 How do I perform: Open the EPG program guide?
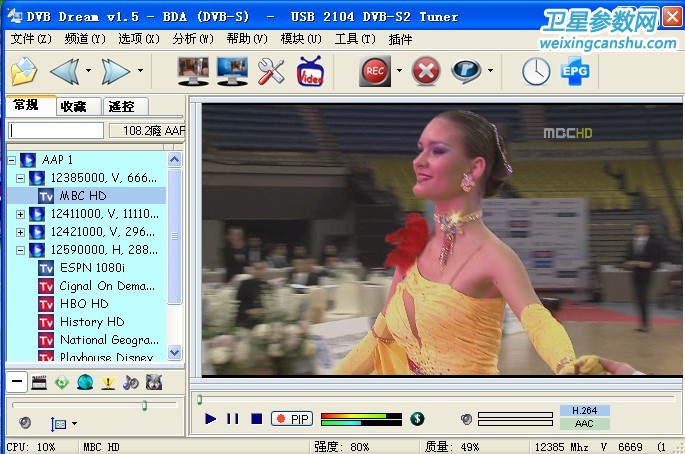pos(573,71)
